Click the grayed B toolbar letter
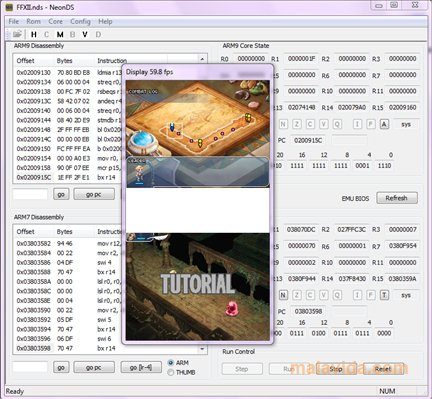Viewport: 432px width, 399px height. 72,34
